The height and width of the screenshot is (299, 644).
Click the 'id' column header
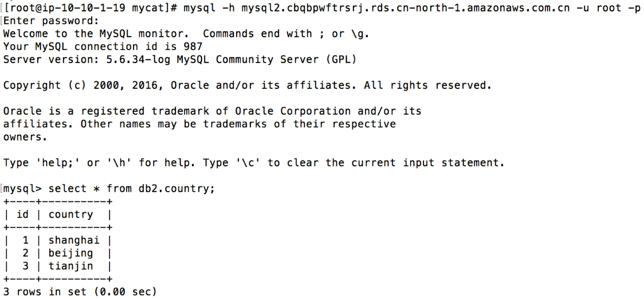coord(22,214)
